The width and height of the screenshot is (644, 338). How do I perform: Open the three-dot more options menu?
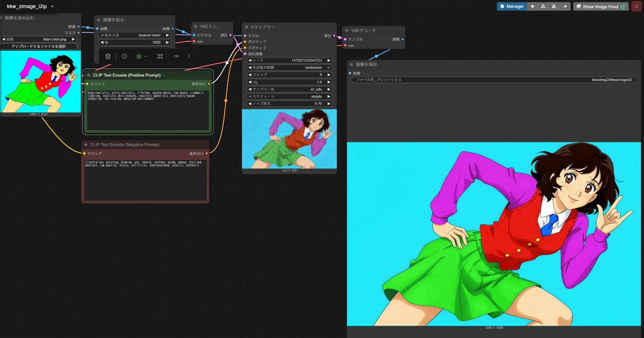click(x=189, y=56)
